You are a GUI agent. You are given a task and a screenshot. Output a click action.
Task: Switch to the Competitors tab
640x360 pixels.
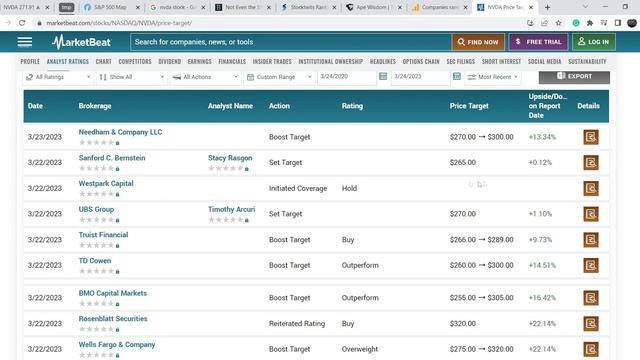coord(135,62)
